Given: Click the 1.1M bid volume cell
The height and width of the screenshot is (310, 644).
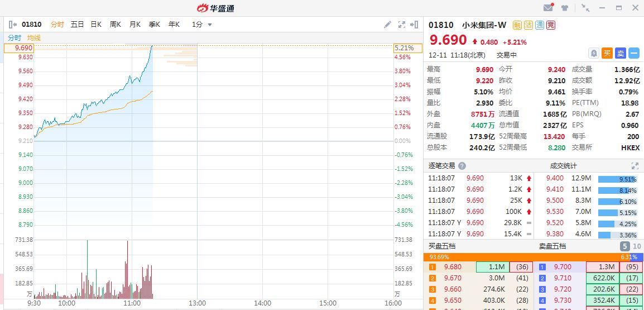Looking at the screenshot, I should pos(492,267).
